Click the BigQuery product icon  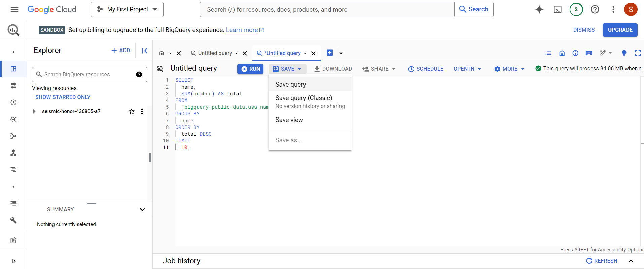[13, 30]
